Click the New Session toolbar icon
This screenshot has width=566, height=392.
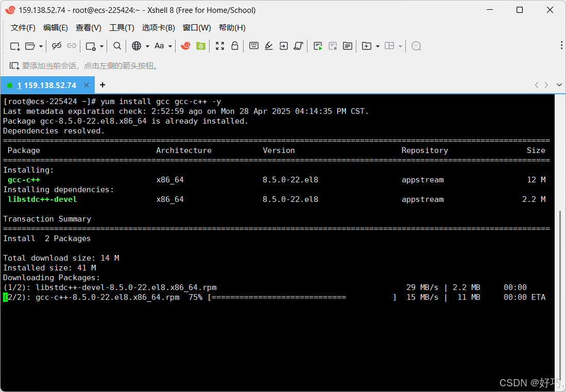tap(15, 46)
